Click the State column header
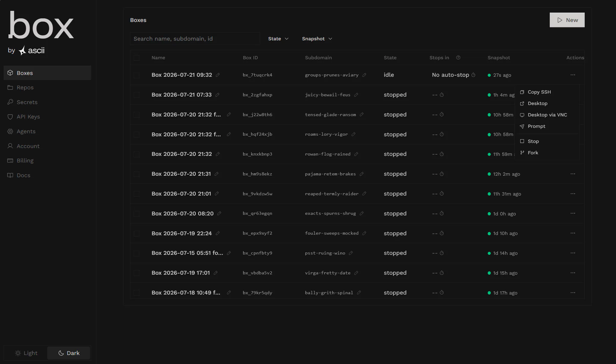Viewport: 616px width, 364px height. pyautogui.click(x=390, y=58)
